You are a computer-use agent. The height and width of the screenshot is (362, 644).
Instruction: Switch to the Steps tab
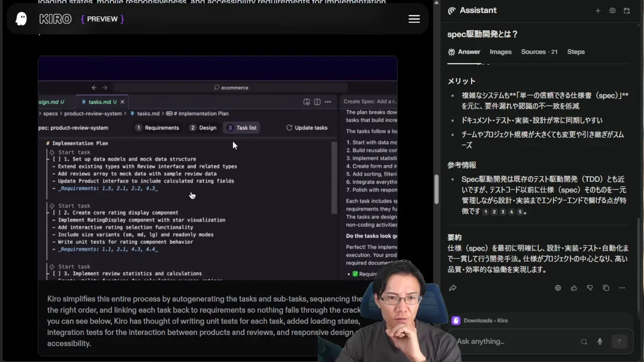click(x=576, y=52)
